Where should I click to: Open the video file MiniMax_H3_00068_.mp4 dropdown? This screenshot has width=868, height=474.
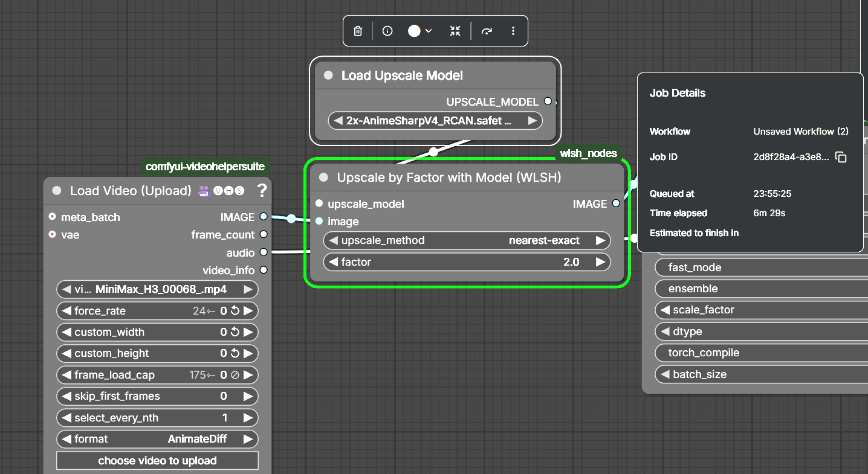[157, 289]
